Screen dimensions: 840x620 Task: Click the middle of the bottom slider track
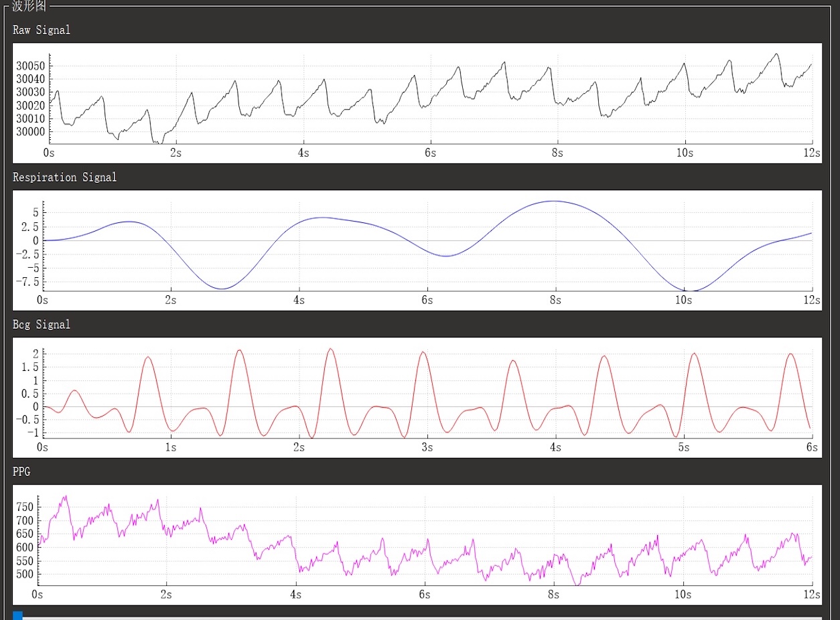[x=420, y=617]
